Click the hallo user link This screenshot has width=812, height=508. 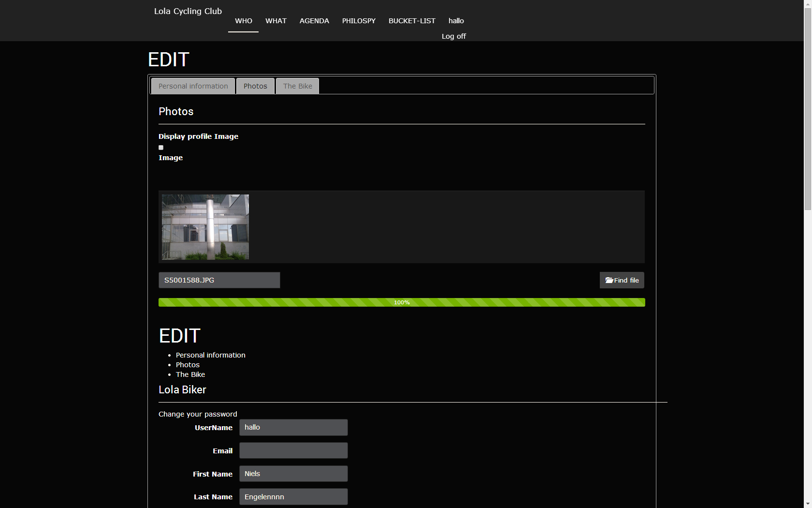coord(456,21)
